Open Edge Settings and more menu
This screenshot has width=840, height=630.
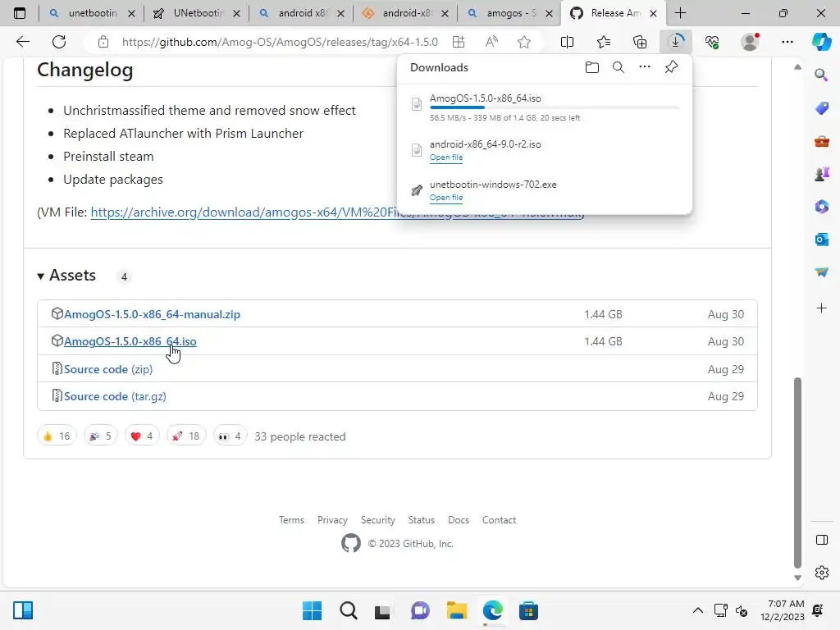(787, 42)
